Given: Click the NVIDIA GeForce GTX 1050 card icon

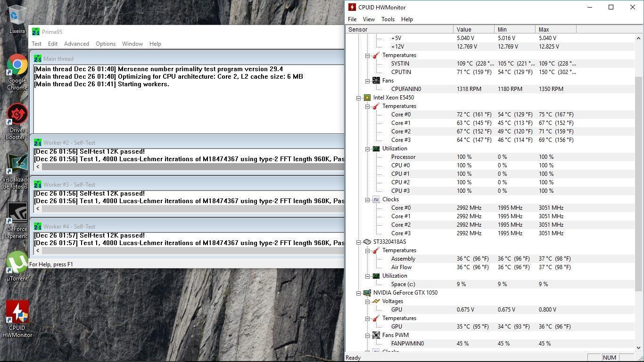Looking at the screenshot, I should tap(367, 293).
